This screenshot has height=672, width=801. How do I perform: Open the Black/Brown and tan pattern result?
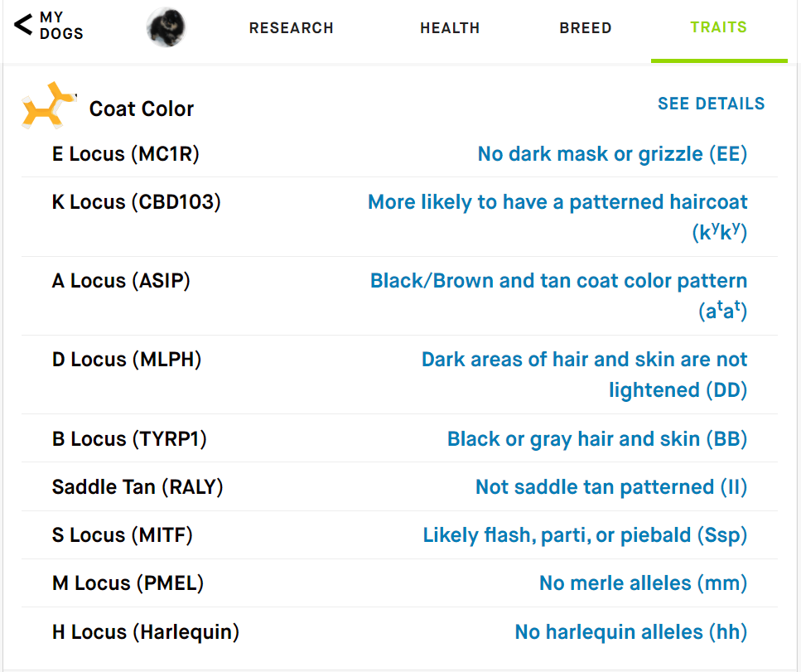pyautogui.click(x=558, y=295)
